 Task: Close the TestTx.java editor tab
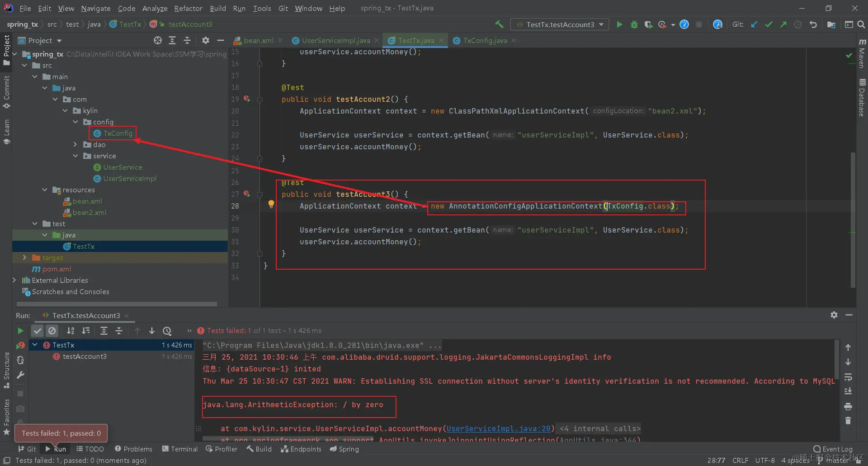pyautogui.click(x=441, y=41)
